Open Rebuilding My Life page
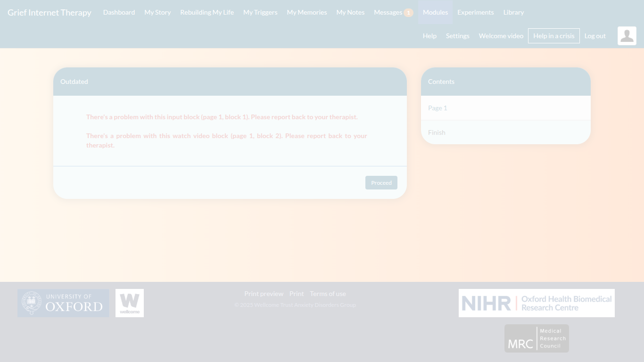 click(x=207, y=12)
